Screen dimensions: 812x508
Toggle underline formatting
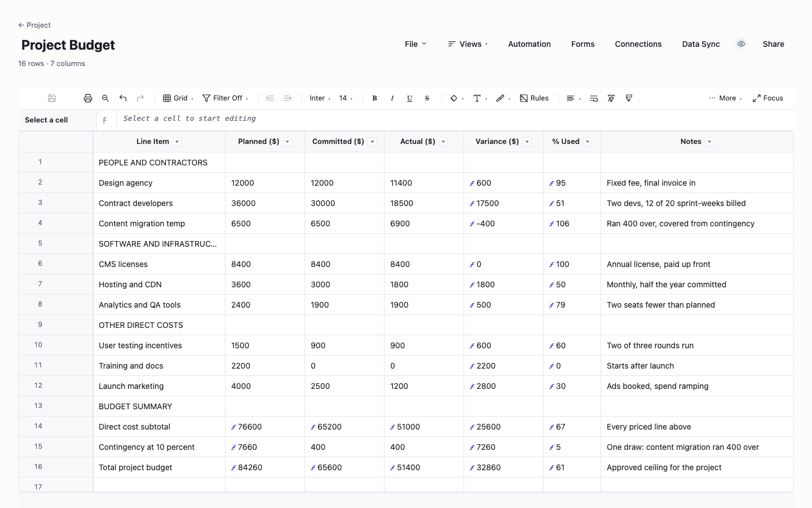pos(409,98)
